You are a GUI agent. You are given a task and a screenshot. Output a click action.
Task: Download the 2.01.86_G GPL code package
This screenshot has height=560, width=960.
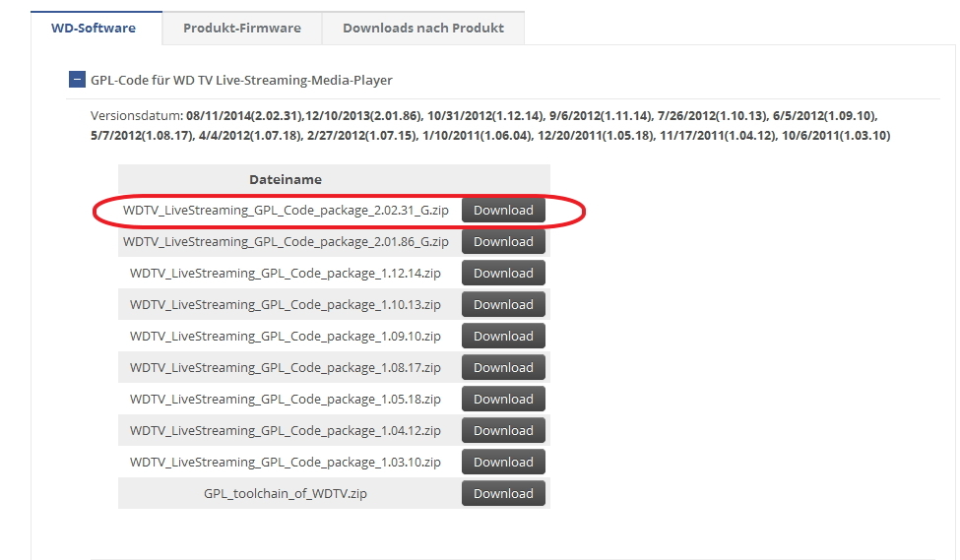coord(503,242)
